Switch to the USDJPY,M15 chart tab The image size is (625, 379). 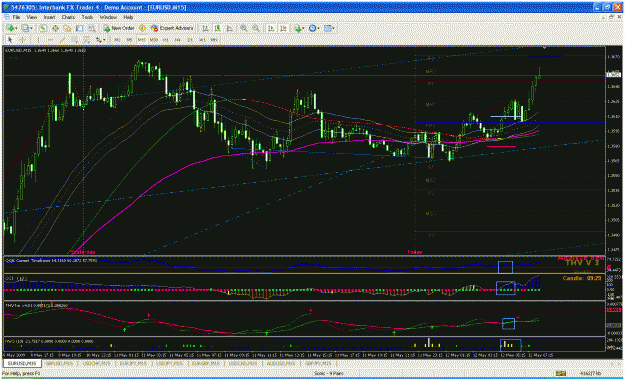tap(169, 363)
